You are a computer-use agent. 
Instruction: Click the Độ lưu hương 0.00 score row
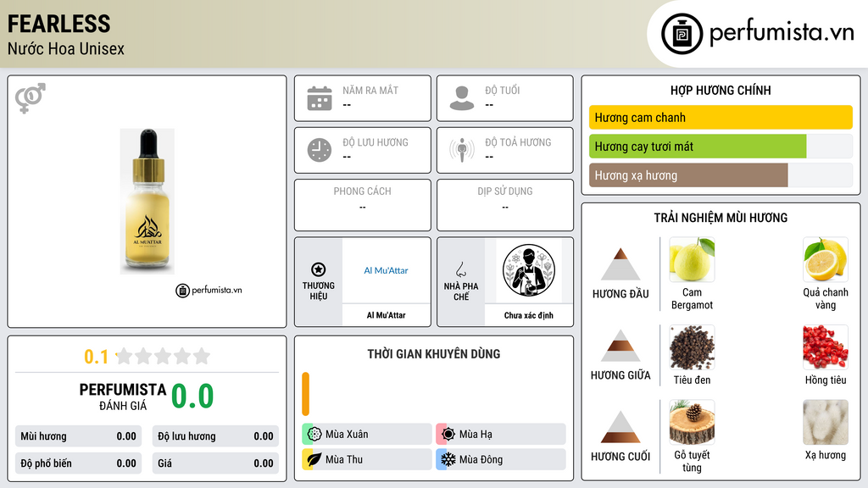click(215, 436)
